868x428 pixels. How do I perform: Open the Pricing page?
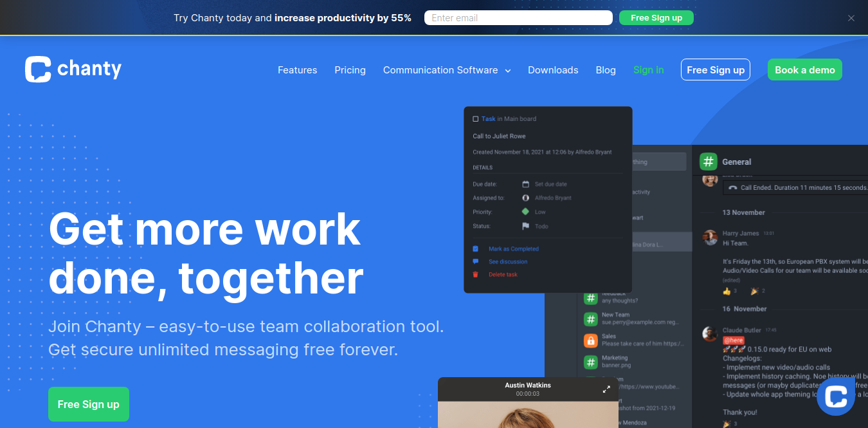pos(350,70)
